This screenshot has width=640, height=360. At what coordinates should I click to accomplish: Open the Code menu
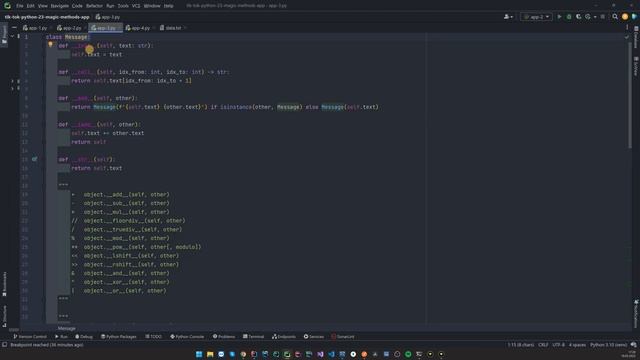point(77,6)
